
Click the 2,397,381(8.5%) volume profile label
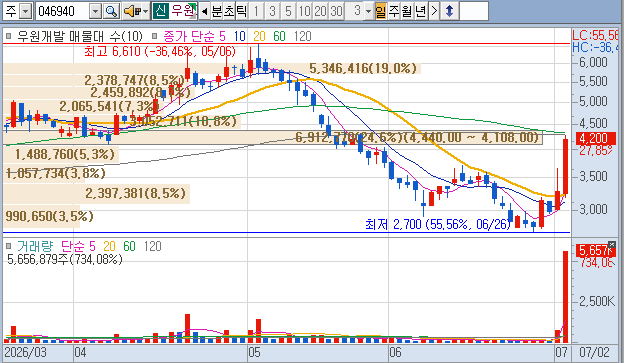pyautogui.click(x=136, y=193)
